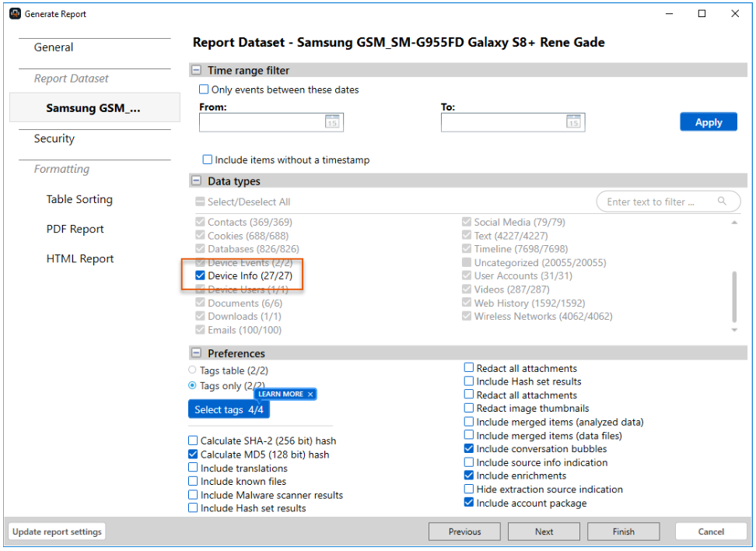Click the down arrow of data types scrollbar
This screenshot has height=551, width=756.
734,330
